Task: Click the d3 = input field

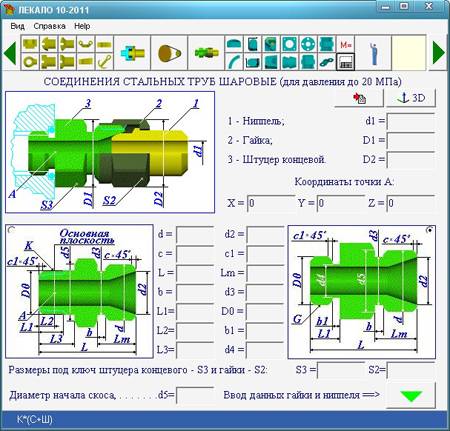Action: [266, 292]
